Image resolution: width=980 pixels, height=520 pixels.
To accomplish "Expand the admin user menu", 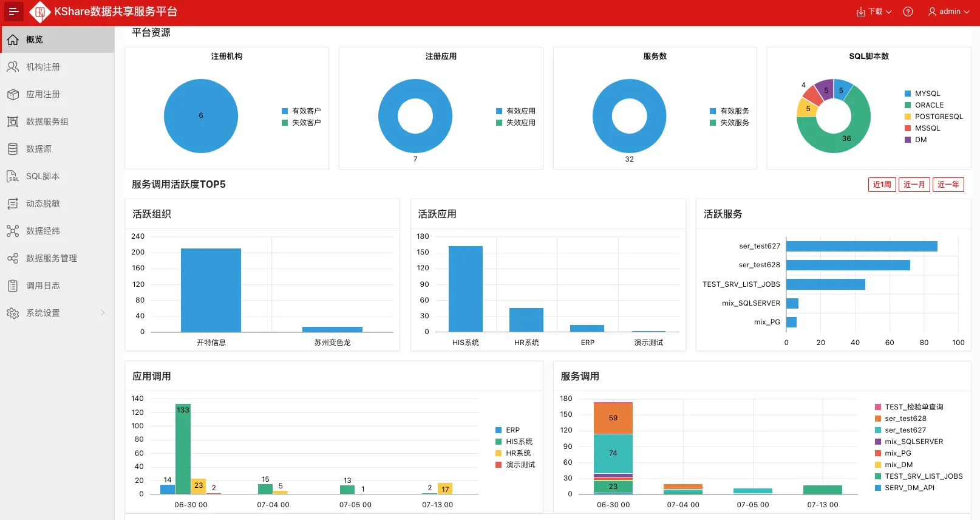I will (948, 12).
